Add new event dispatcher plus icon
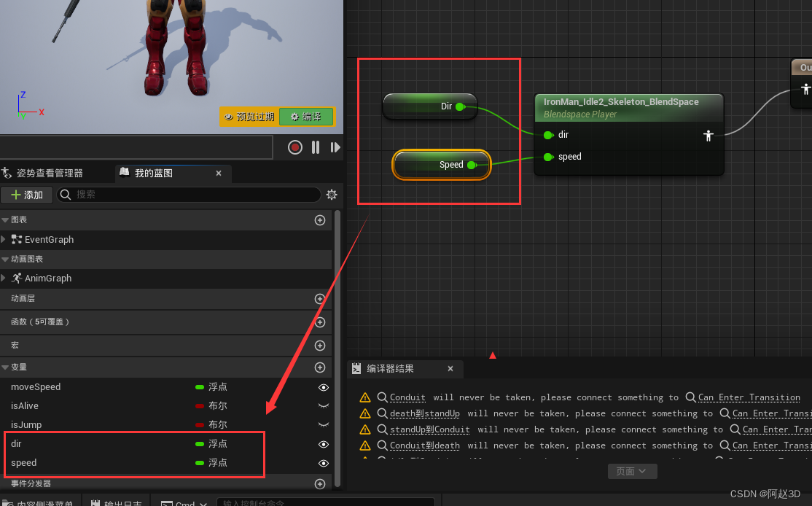The height and width of the screenshot is (506, 812). coord(320,483)
